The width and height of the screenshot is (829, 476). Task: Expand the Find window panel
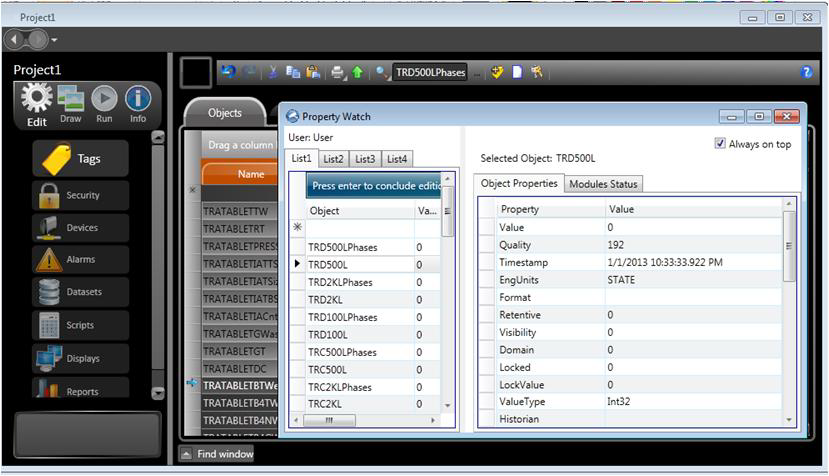pyautogui.click(x=216, y=454)
